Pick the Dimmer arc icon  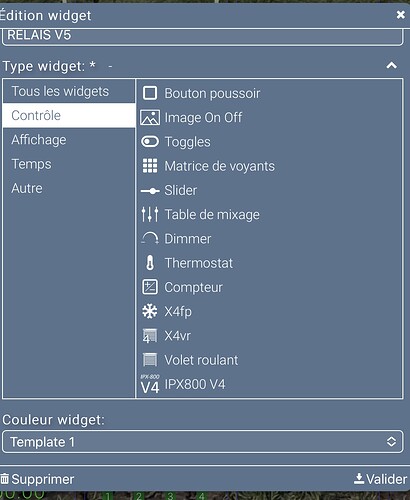[x=150, y=239]
